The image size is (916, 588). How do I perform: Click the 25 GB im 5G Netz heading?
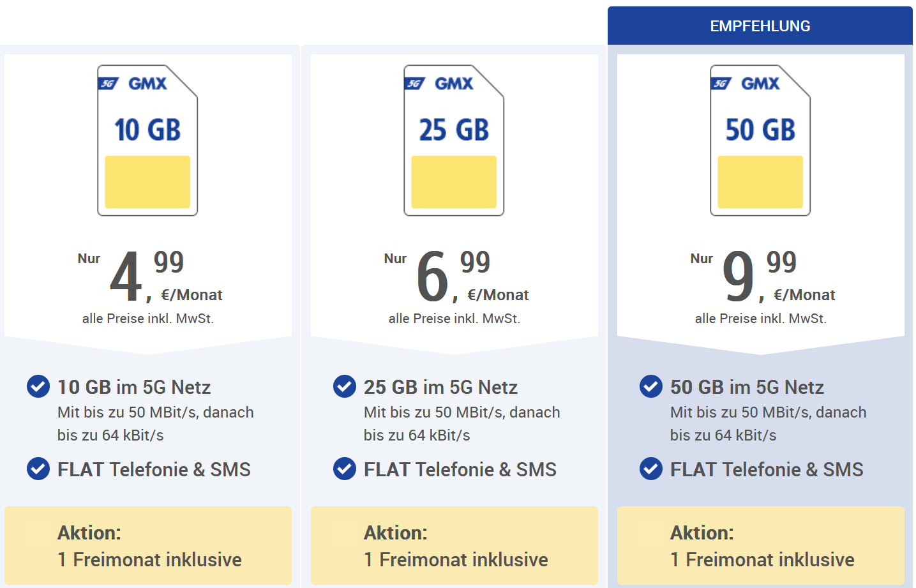pos(440,387)
